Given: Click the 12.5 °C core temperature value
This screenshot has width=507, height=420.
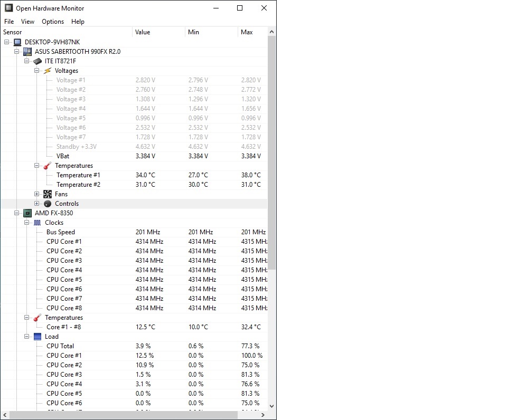Looking at the screenshot, I should [x=146, y=327].
